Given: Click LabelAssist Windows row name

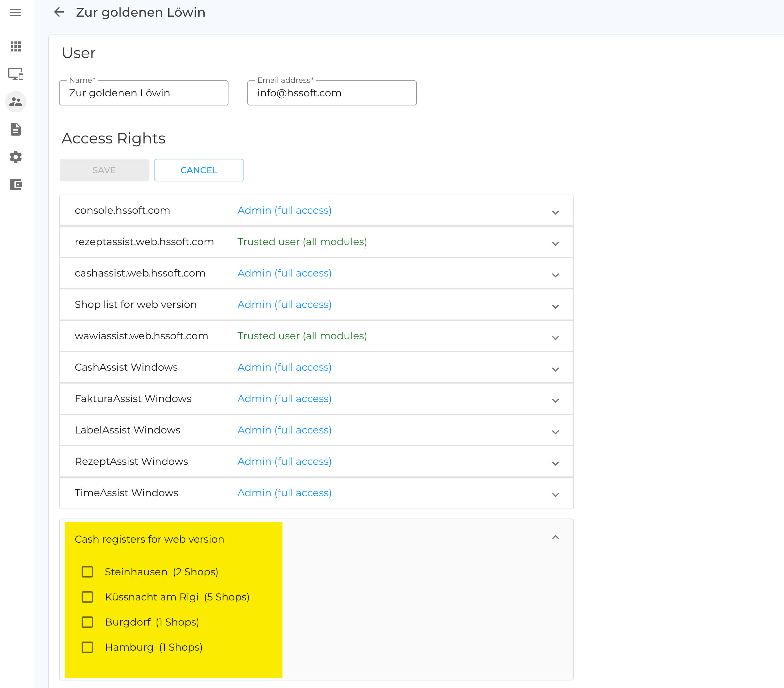Looking at the screenshot, I should pyautogui.click(x=128, y=430).
